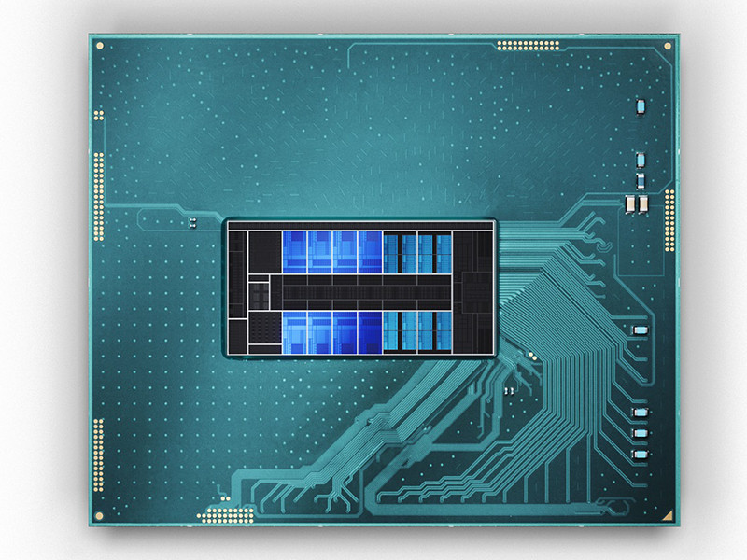Image resolution: width=747 pixels, height=560 pixels.
Task: Click the central silicon die
Action: (361, 287)
